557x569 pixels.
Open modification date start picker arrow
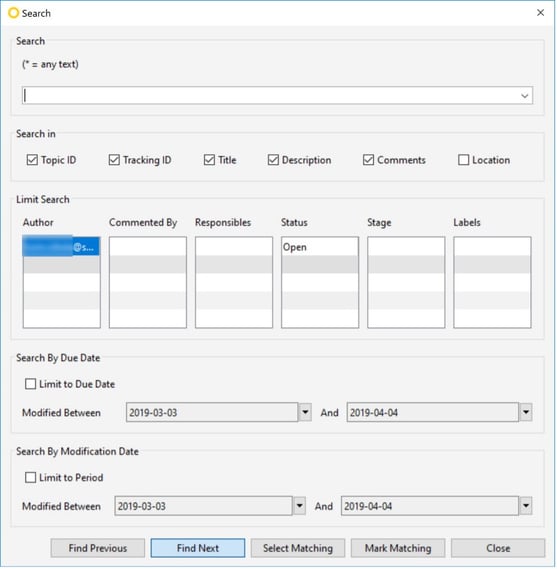pos(299,506)
